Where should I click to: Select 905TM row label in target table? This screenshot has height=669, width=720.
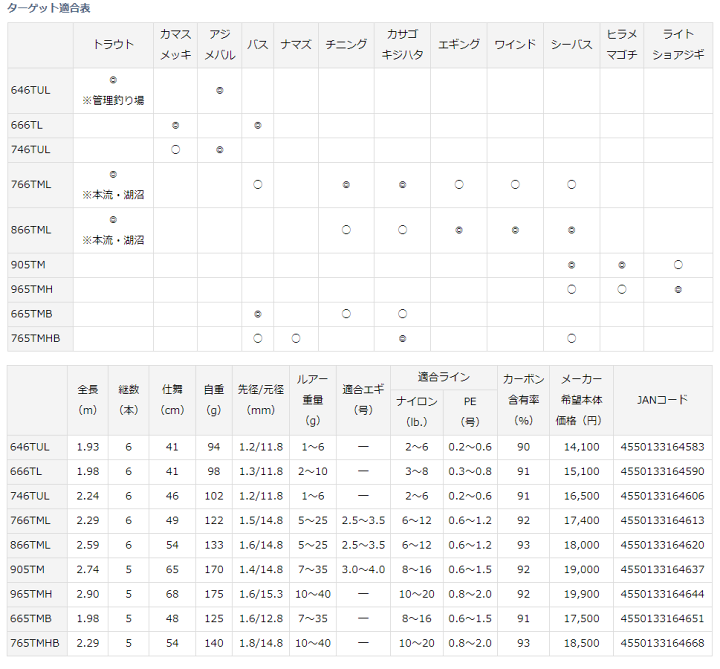tap(28, 265)
